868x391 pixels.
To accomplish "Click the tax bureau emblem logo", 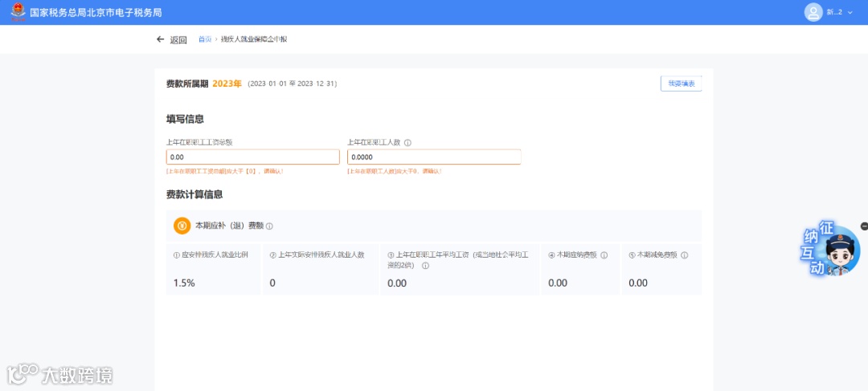I will (18, 12).
